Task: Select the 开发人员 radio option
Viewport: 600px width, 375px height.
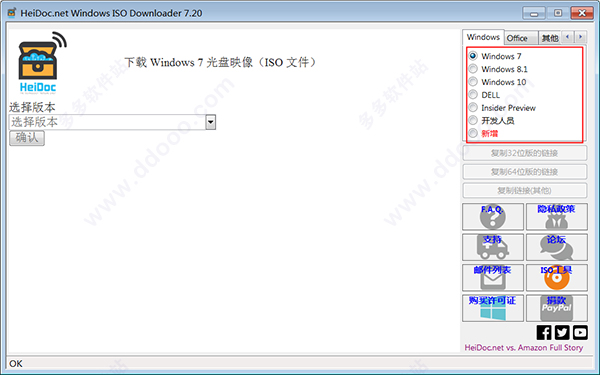Action: click(473, 120)
